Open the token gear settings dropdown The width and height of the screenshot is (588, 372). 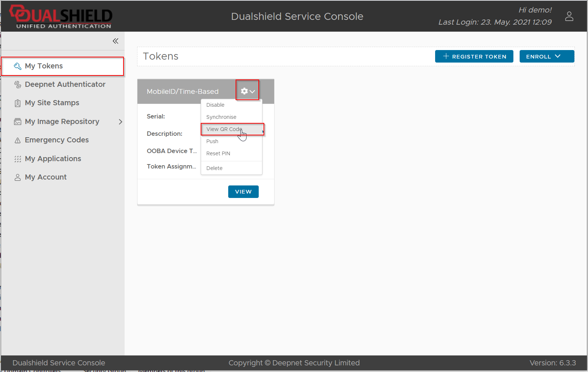tap(247, 91)
